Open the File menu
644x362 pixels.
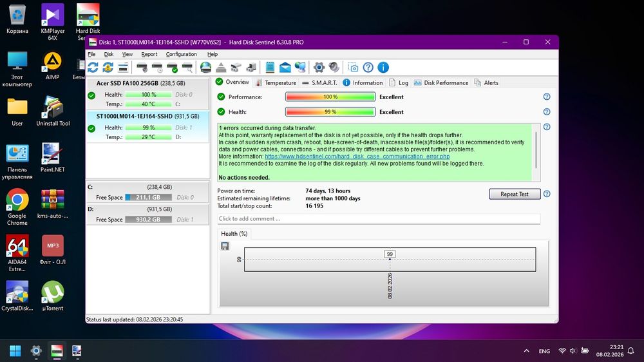pyautogui.click(x=91, y=54)
